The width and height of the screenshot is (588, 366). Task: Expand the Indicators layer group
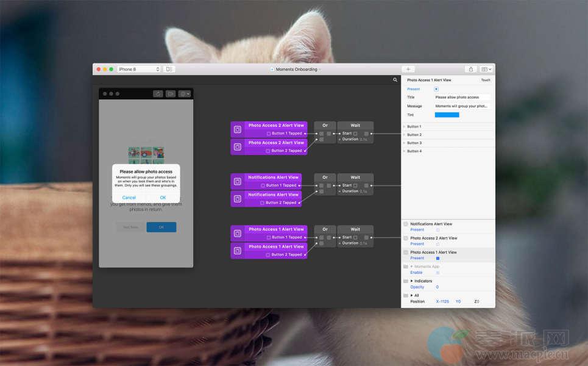412,281
